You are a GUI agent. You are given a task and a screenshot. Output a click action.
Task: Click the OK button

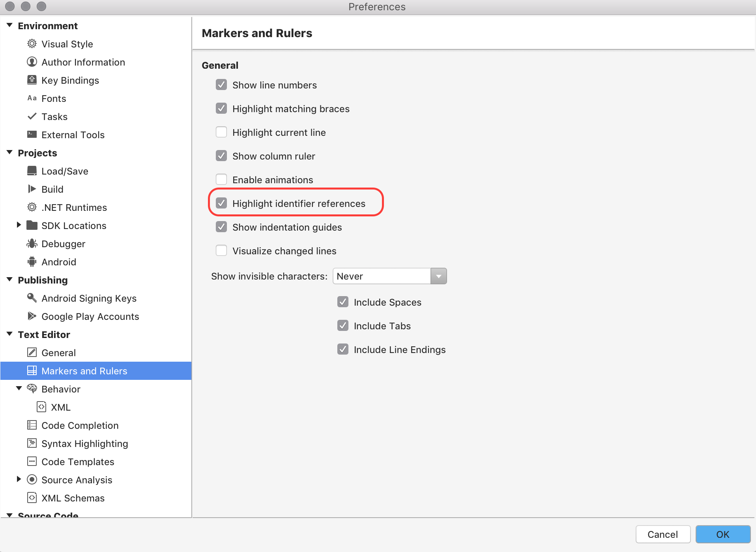722,534
